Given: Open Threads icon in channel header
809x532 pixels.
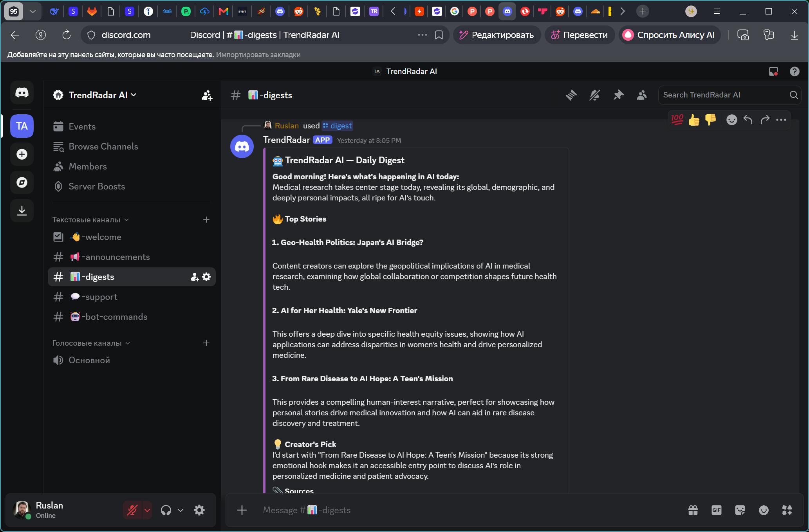Looking at the screenshot, I should click(571, 95).
